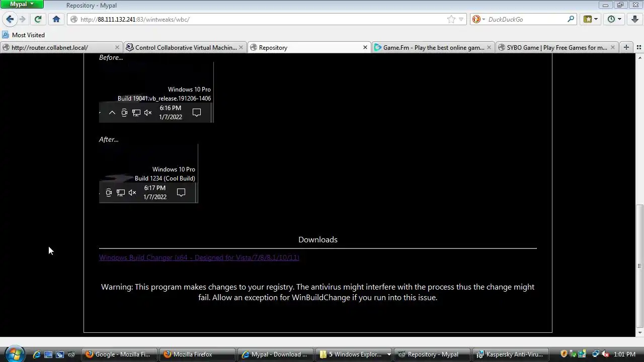Viewport: 644px width, 362px height.
Task: Switch to Mozilla Firefox taskbar button
Action: (198, 354)
